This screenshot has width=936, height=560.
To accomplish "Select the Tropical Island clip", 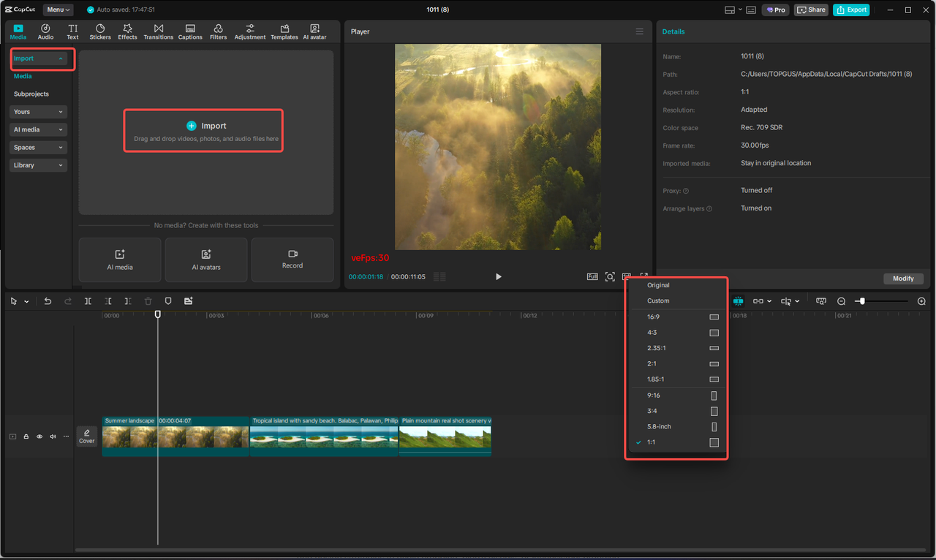I will (324, 436).
